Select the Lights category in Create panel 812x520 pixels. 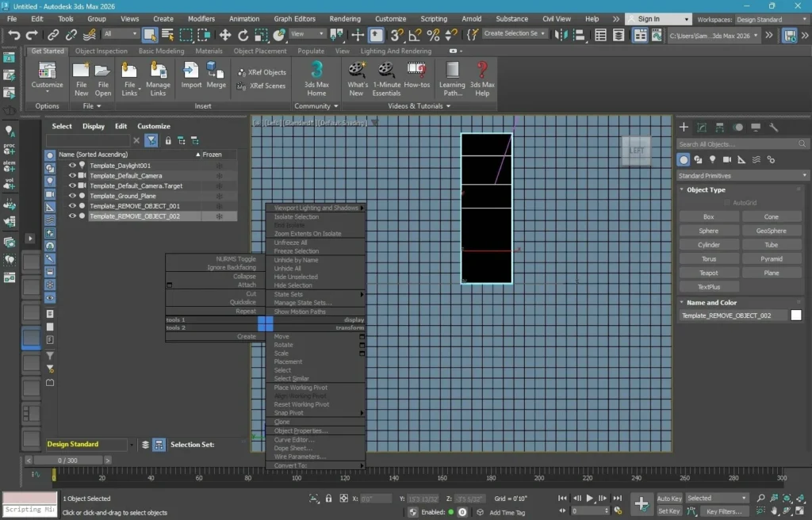(x=713, y=159)
